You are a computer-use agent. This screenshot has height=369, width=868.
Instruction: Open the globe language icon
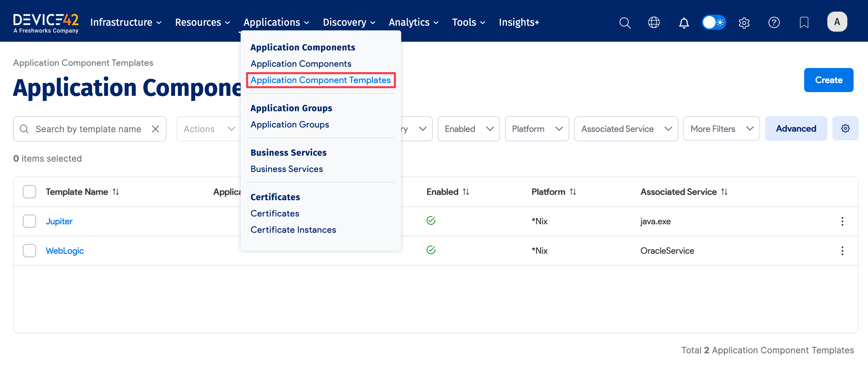(654, 23)
